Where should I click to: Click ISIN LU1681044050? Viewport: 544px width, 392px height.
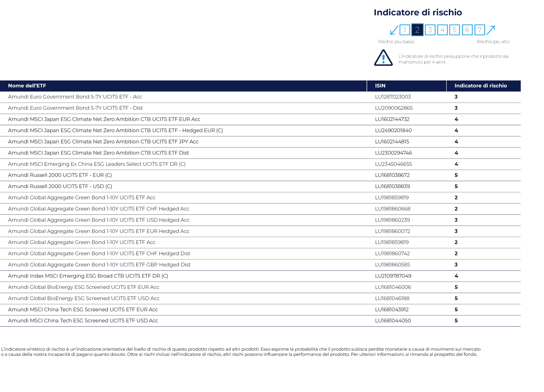click(x=393, y=321)
